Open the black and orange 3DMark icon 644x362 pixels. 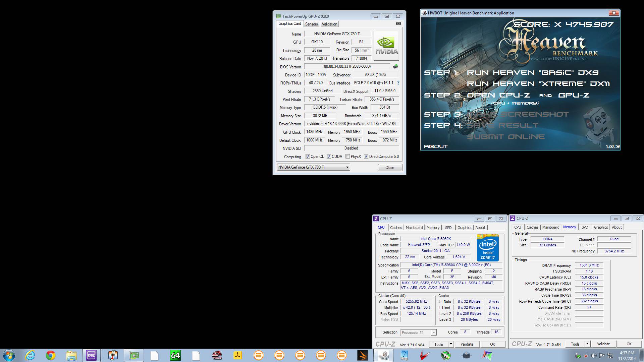(363, 355)
